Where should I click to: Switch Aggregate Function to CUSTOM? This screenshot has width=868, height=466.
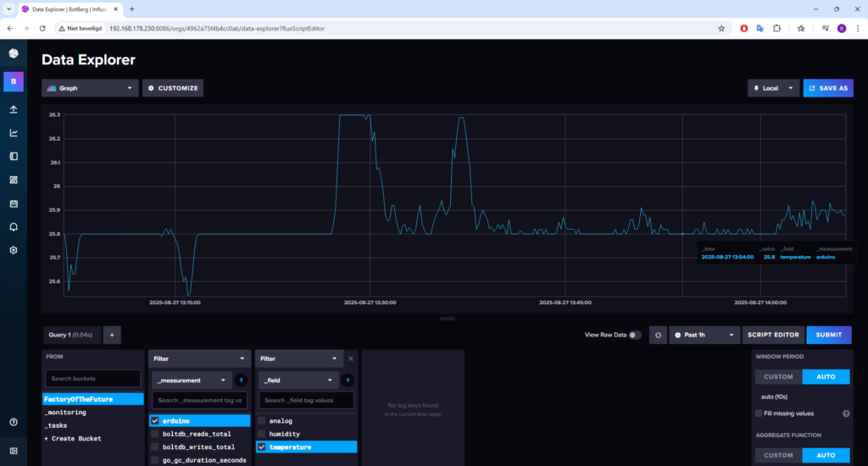pos(778,456)
